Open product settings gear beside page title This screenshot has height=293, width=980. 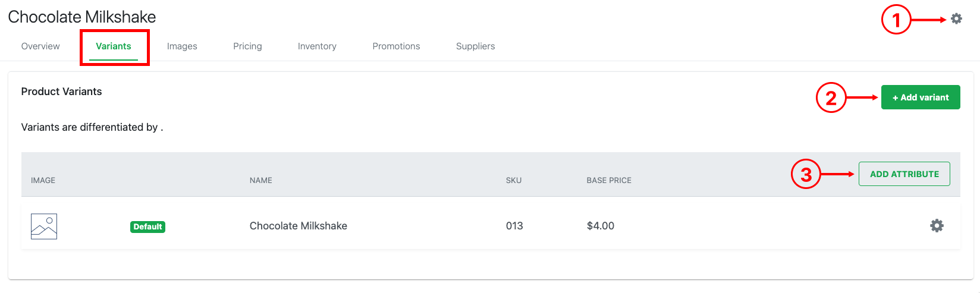[956, 18]
